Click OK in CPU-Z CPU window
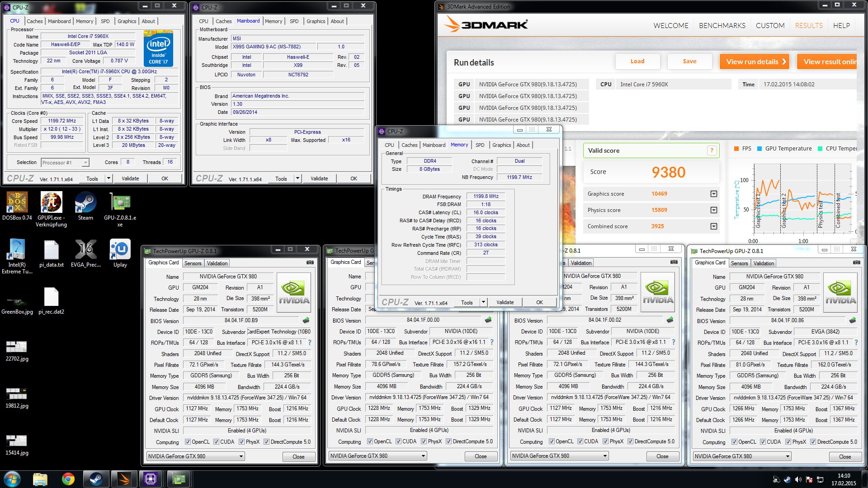868x488 pixels. [x=165, y=178]
